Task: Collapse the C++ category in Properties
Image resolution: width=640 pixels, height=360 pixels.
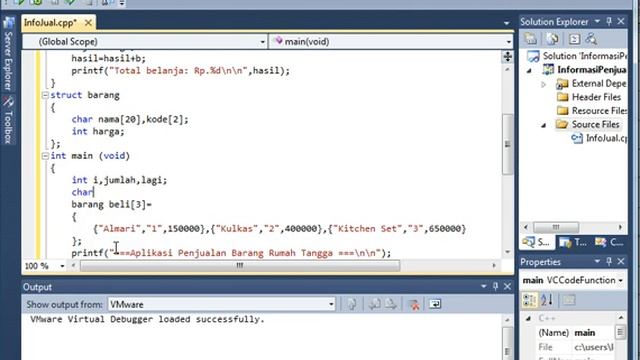Action: pos(528,318)
